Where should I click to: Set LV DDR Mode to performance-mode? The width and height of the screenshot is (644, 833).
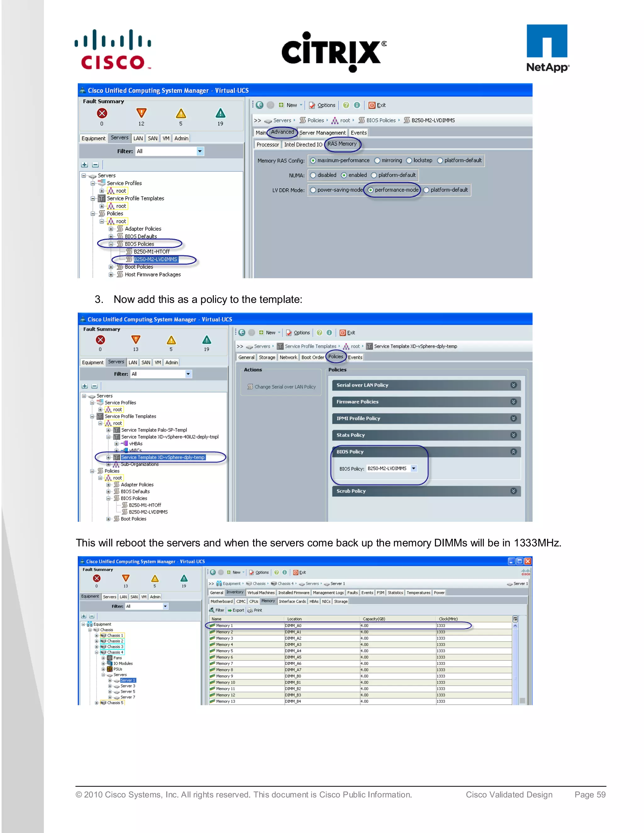tap(370, 190)
